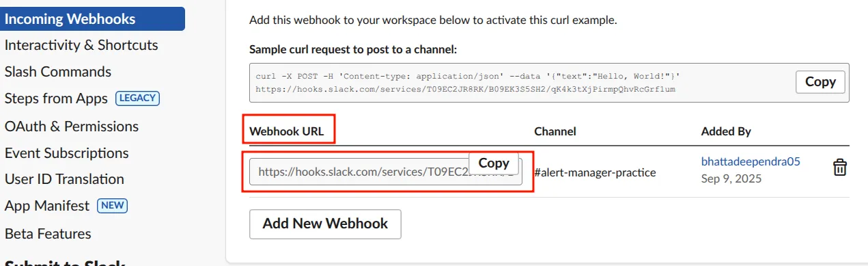The image size is (868, 266).
Task: Click the #alert-manager-practice channel name
Action: (595, 172)
